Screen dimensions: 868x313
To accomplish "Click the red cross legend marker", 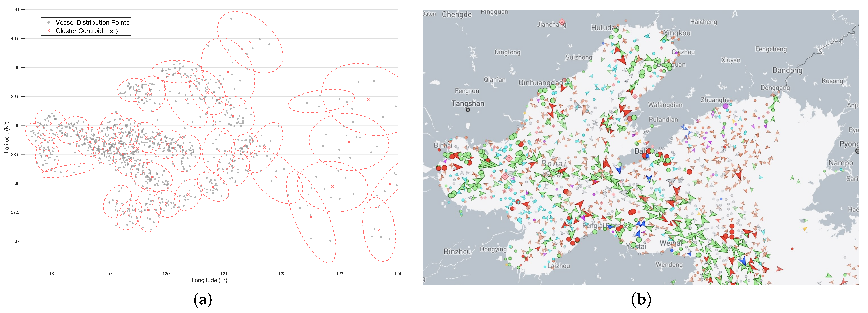I will coord(49,31).
